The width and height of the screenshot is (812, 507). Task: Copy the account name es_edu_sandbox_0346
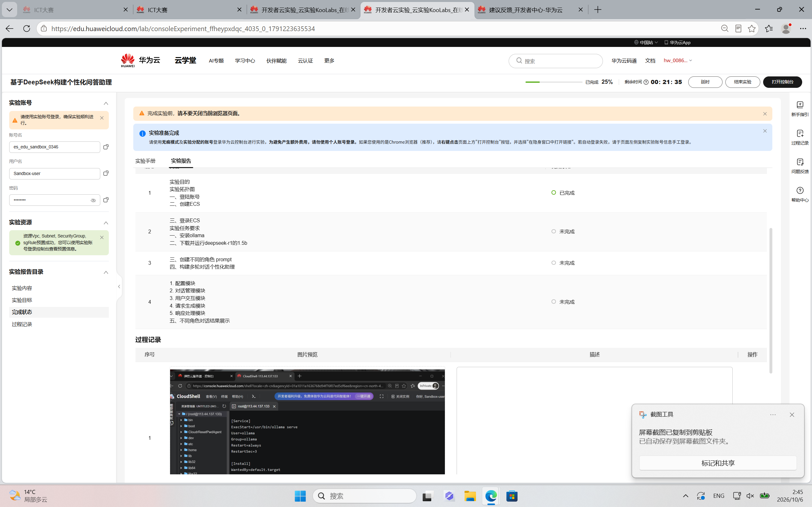click(106, 147)
